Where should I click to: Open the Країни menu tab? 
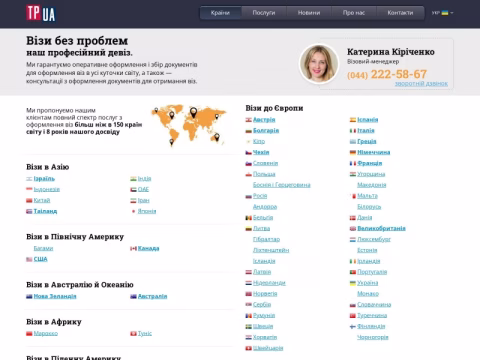220,13
